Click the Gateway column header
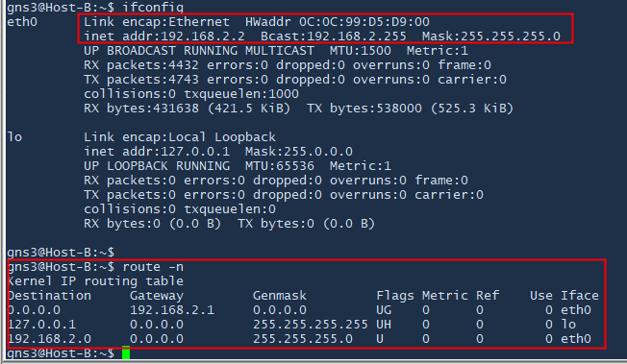This screenshot has height=364, width=627. coord(157,296)
